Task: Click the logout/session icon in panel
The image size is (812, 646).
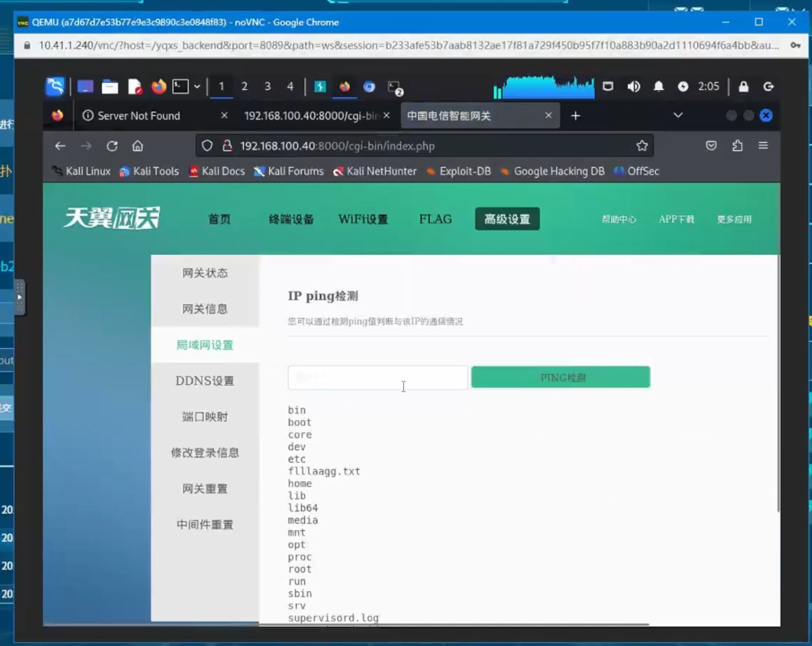Action: 768,86
